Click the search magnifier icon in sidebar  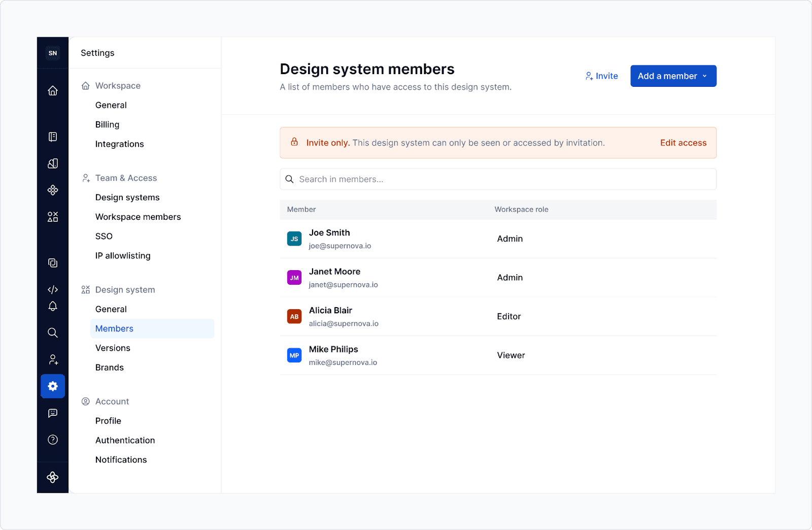[x=53, y=333]
